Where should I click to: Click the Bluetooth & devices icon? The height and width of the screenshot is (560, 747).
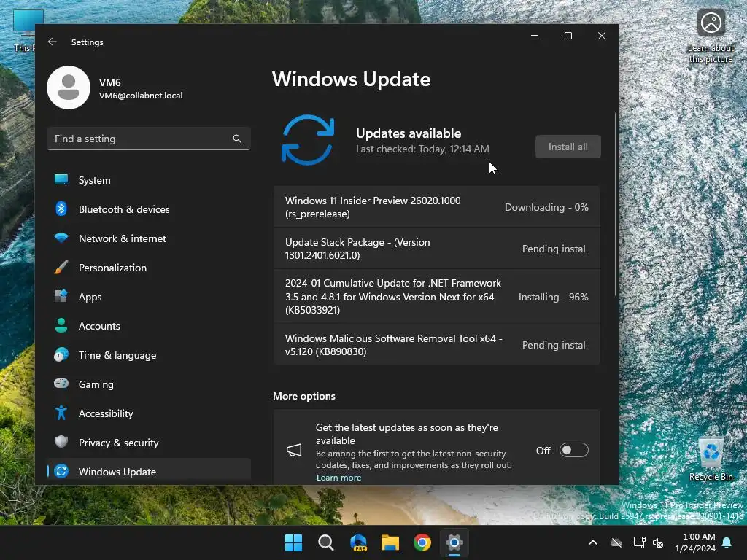tap(61, 209)
